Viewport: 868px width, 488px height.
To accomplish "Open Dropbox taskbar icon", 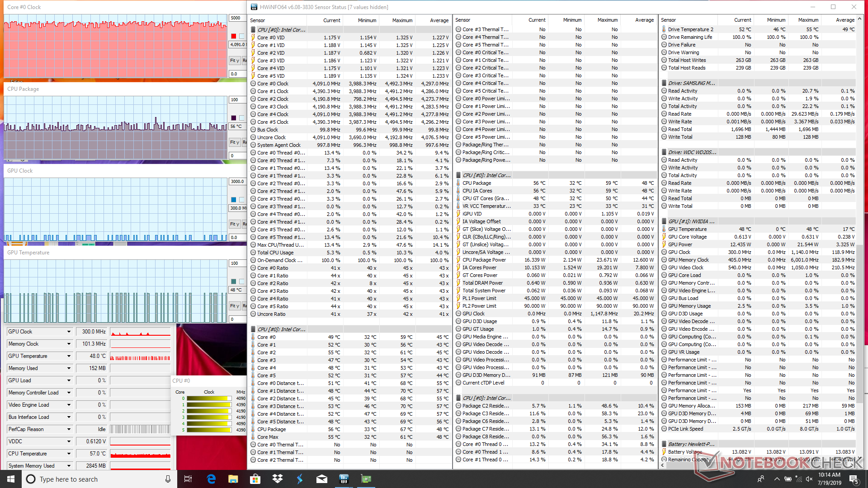I will 278,479.
